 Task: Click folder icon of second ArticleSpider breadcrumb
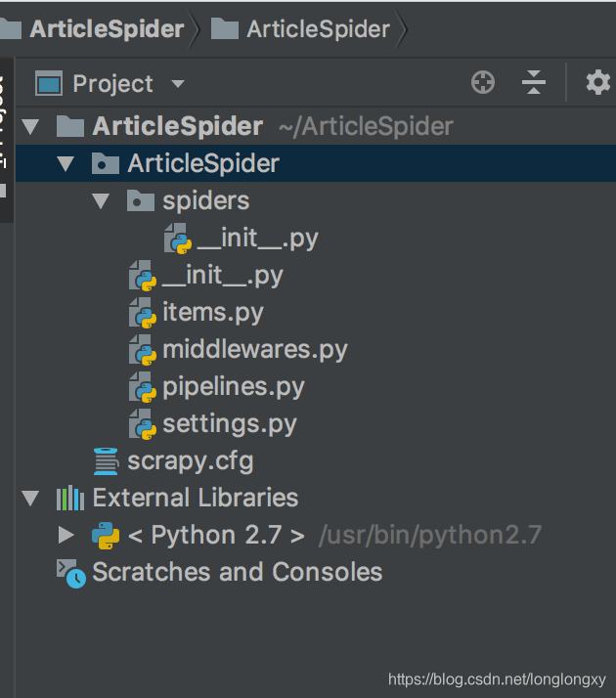(x=224, y=29)
